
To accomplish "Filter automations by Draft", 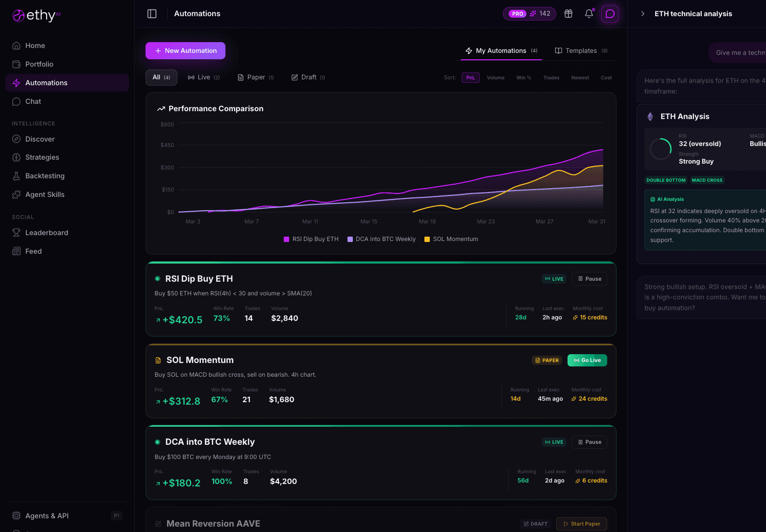I will 308,77.
